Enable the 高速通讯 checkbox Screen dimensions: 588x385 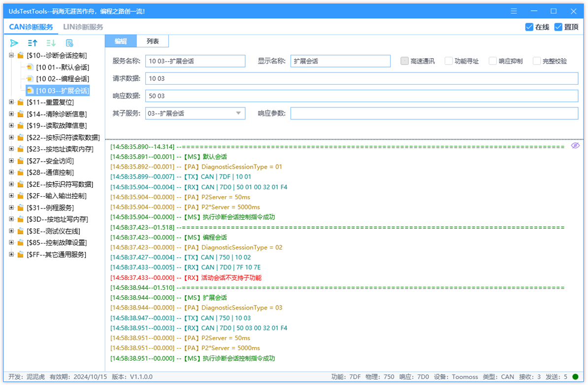coord(404,61)
